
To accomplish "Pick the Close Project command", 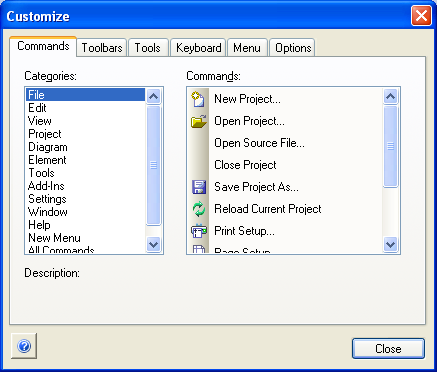I will (245, 165).
